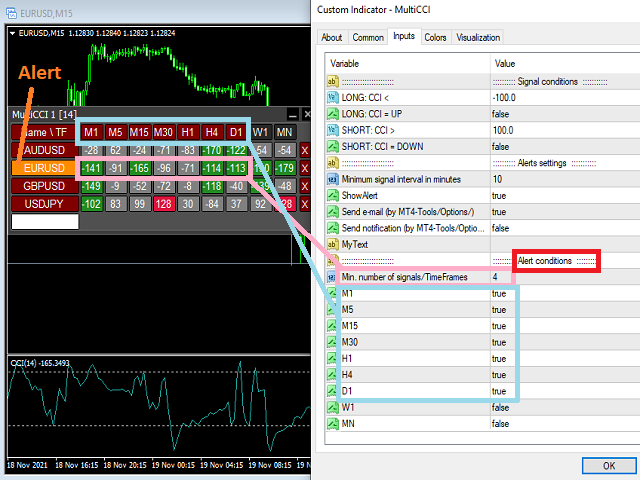Screen dimensions: 640x480
Task: Click the boolean icon beside W1 input
Action: click(x=333, y=408)
